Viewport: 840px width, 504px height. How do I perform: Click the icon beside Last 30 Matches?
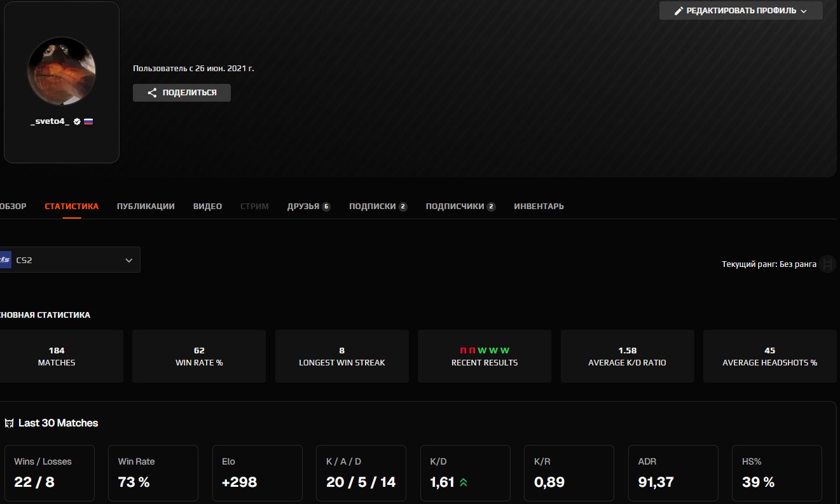pyautogui.click(x=9, y=423)
